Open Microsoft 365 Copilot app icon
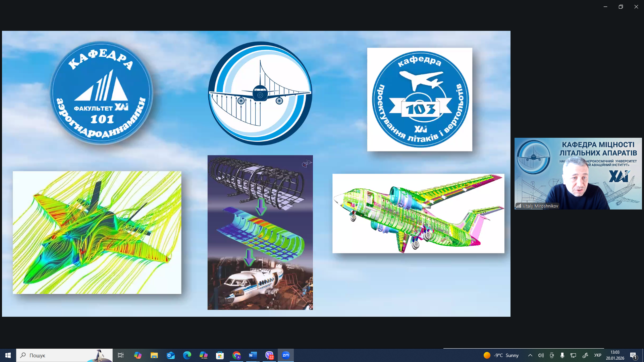Viewport: 644px width, 362px height. 204,355
